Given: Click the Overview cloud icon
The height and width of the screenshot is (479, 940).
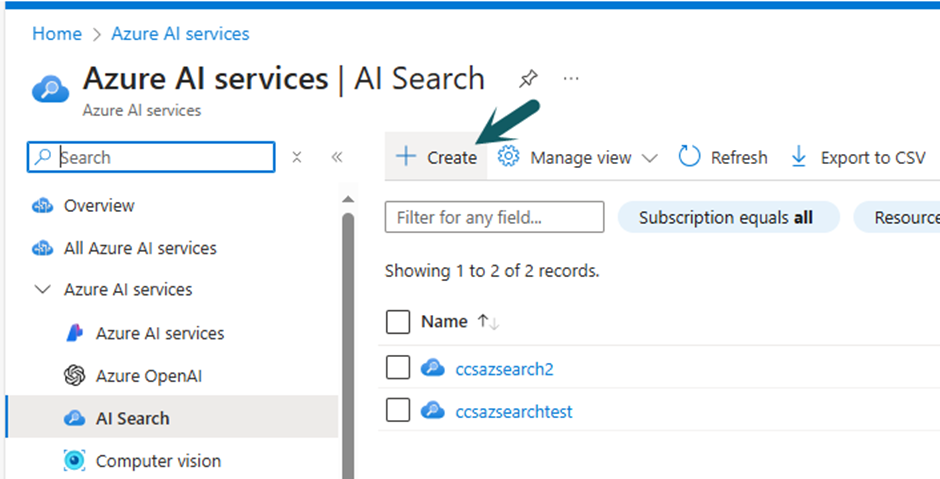Looking at the screenshot, I should [x=42, y=206].
